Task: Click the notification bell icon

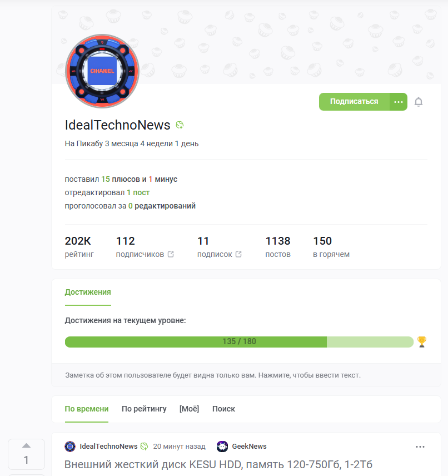Action: tap(419, 102)
